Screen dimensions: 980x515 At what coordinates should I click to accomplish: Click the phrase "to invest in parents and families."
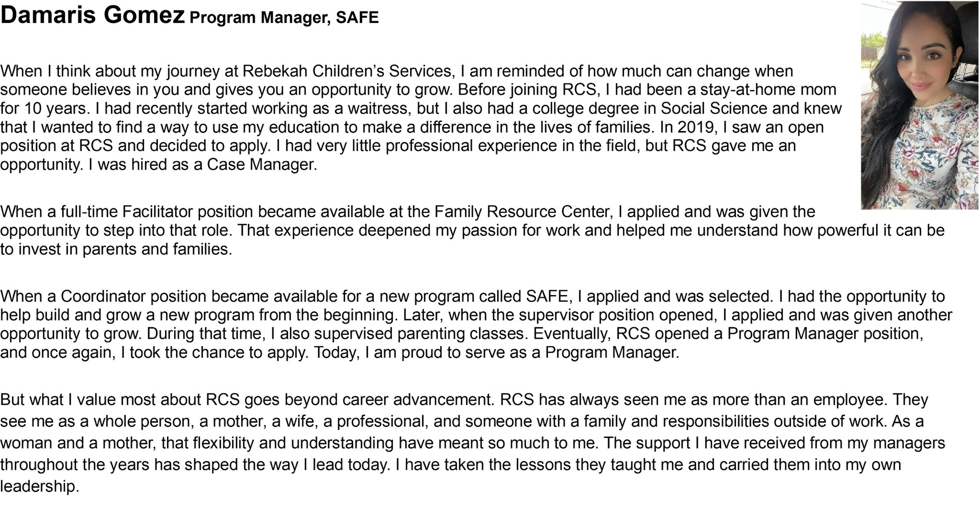pos(116,249)
